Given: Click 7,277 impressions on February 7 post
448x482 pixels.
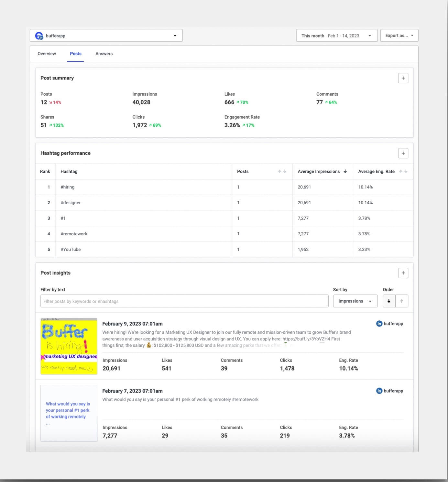Looking at the screenshot, I should [110, 435].
